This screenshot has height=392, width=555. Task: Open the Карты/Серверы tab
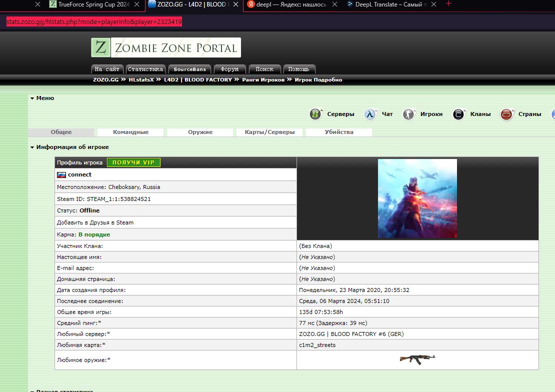pos(269,132)
